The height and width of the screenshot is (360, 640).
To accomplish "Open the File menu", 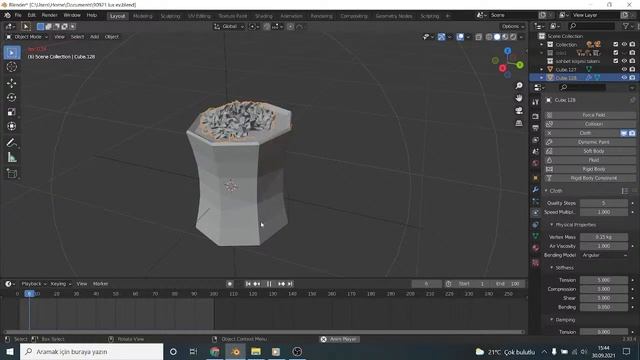I will 18,15.
